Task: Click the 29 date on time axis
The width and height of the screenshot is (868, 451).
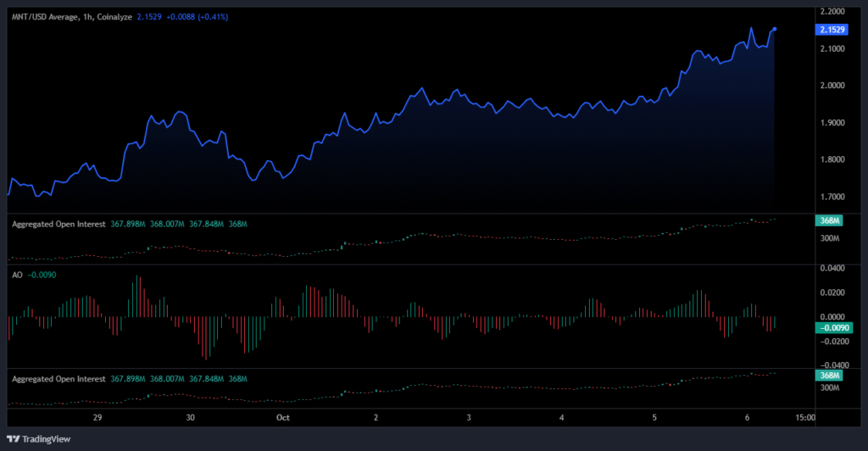Action: click(97, 418)
